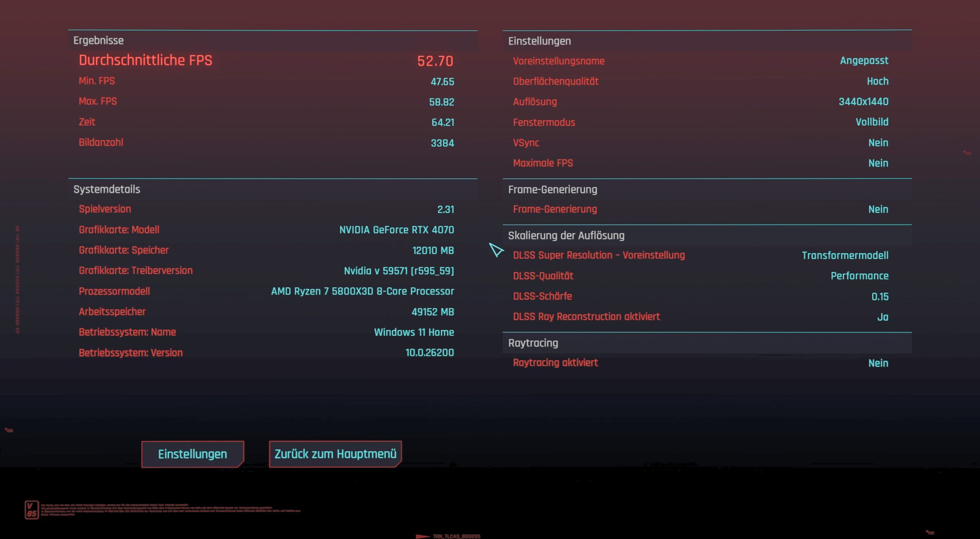The height and width of the screenshot is (539, 980).
Task: Click the Min. FPS row label
Action: click(x=97, y=81)
